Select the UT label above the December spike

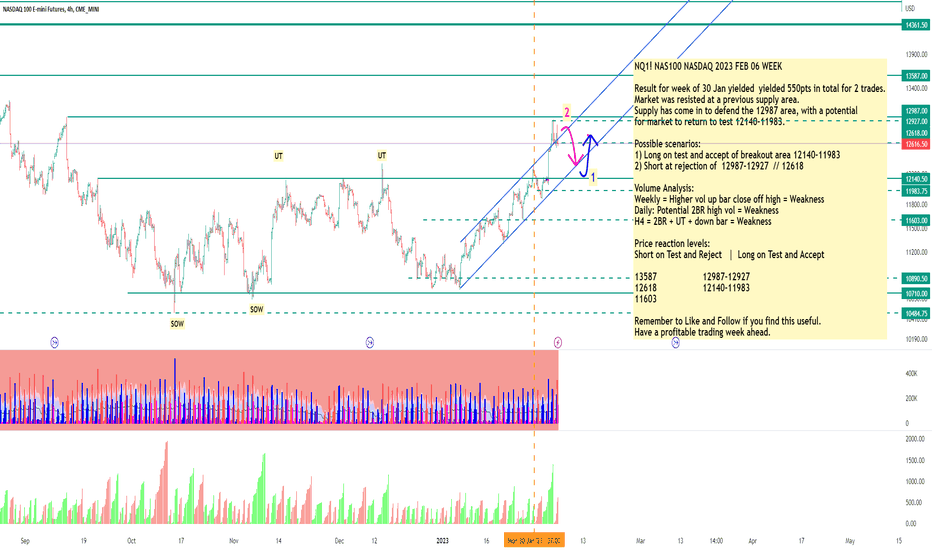click(x=382, y=156)
